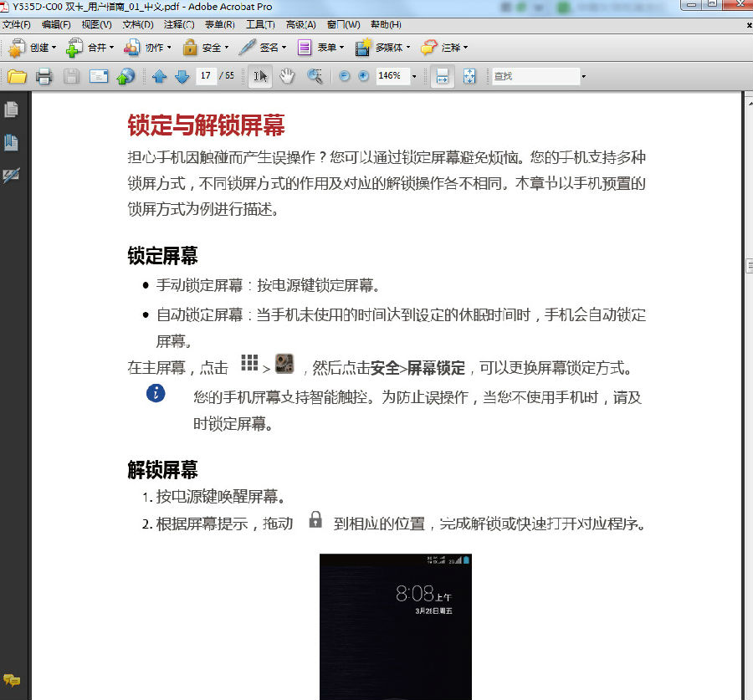Select the 合并 (Combine) files tool
This screenshot has height=700, width=753.
[x=90, y=48]
